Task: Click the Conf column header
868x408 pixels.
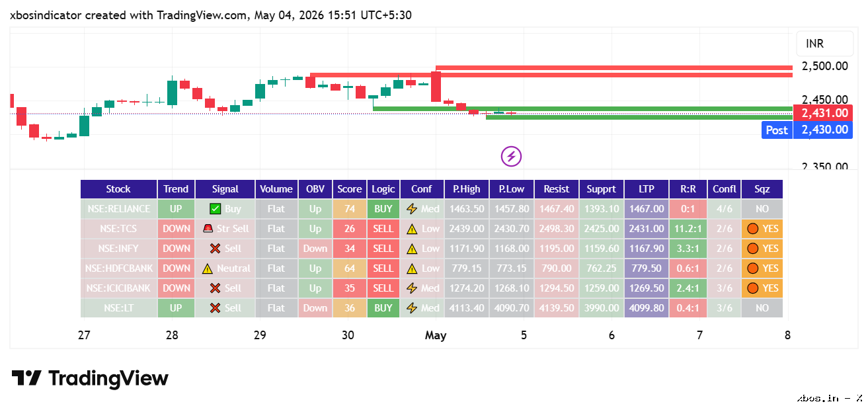Action: point(422,189)
